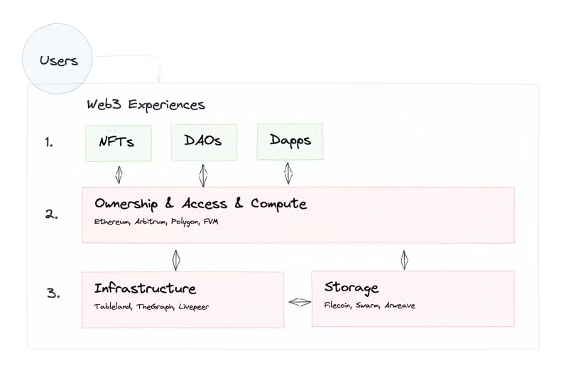
Task: Click the double arrow below DAOs
Action: 203,175
